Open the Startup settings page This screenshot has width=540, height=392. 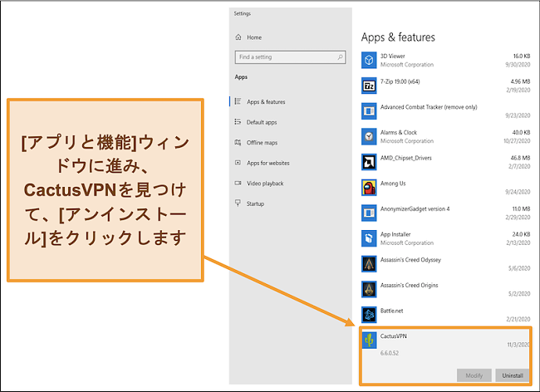tap(255, 203)
